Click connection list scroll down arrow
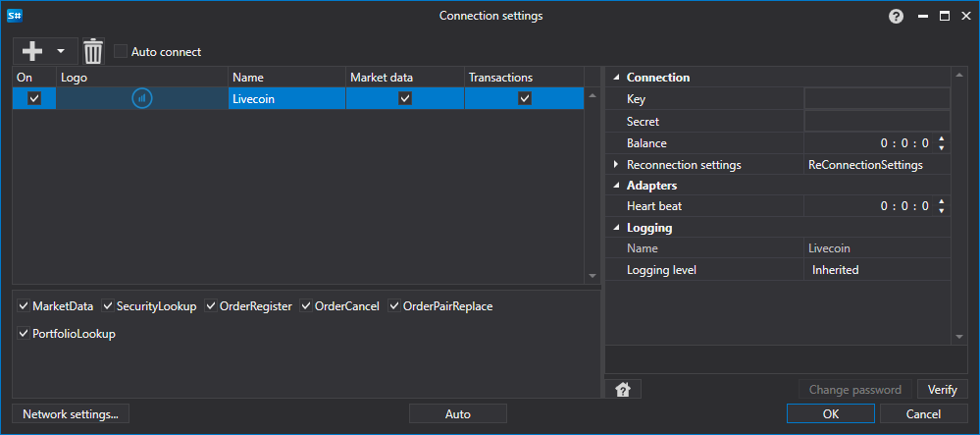980x435 pixels. tap(593, 276)
